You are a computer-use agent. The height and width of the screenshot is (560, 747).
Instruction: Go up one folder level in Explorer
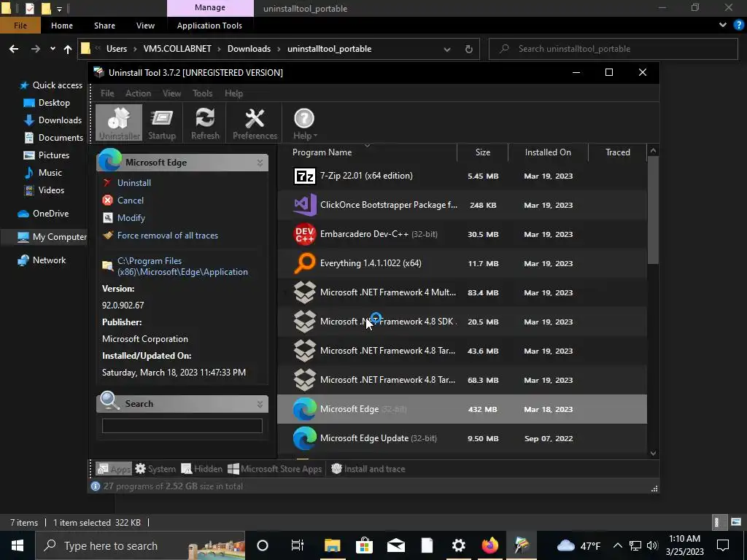pos(68,49)
